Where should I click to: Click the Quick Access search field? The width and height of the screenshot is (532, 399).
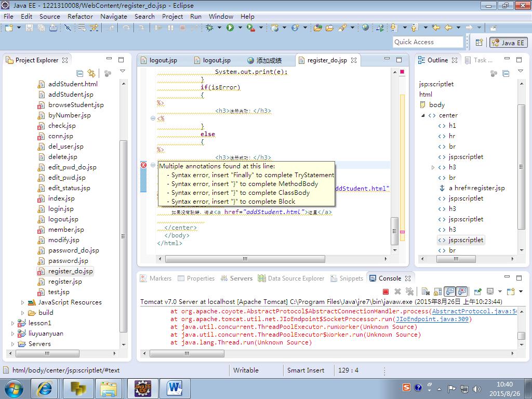click(428, 42)
